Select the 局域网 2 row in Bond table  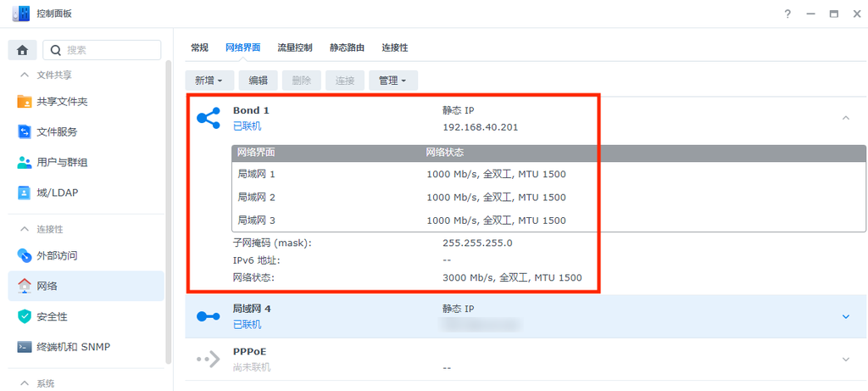click(x=548, y=197)
